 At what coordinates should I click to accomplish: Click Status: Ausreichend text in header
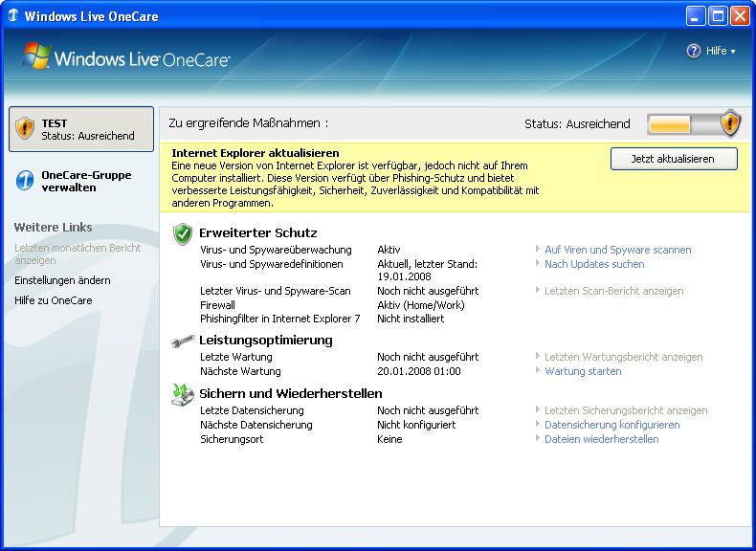coord(577,124)
